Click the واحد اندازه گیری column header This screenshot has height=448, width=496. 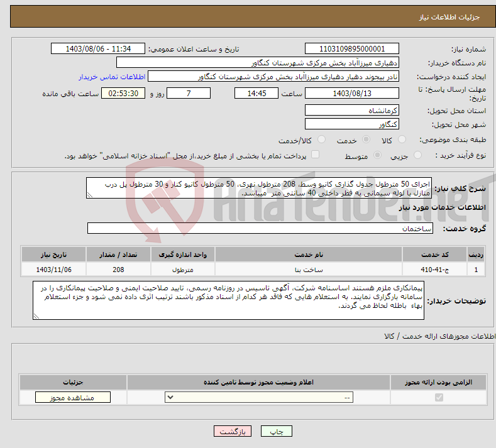(183, 254)
